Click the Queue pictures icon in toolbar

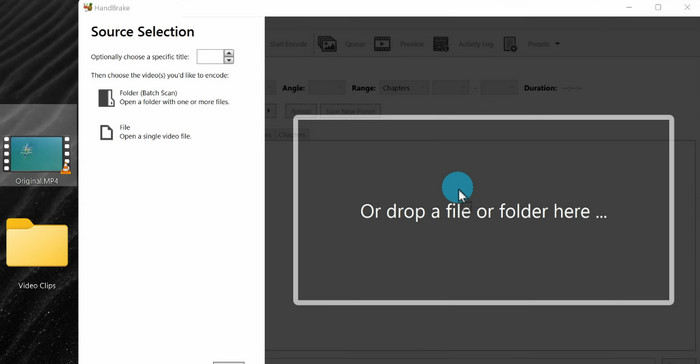[327, 44]
